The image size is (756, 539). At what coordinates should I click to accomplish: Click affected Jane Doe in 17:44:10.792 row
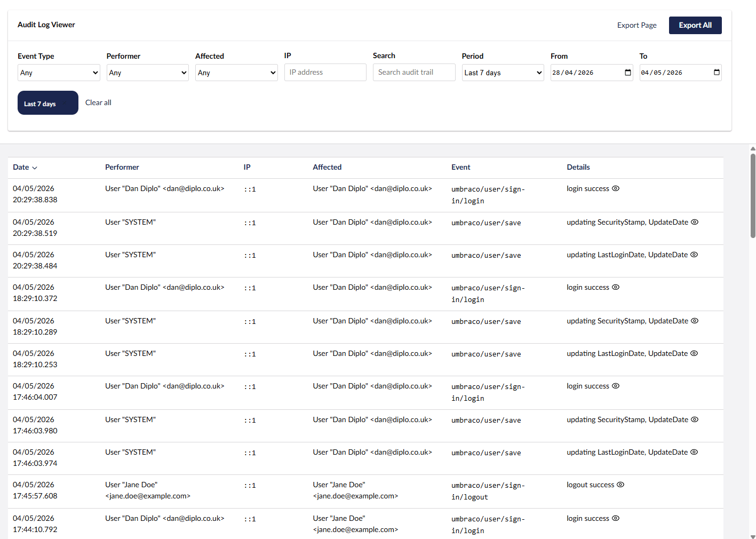click(x=355, y=524)
